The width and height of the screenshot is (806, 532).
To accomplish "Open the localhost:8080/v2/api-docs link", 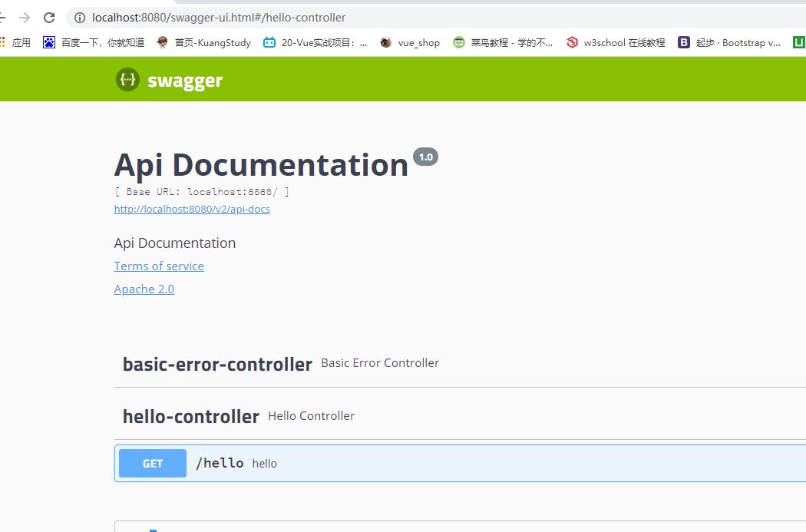I will pyautogui.click(x=192, y=210).
